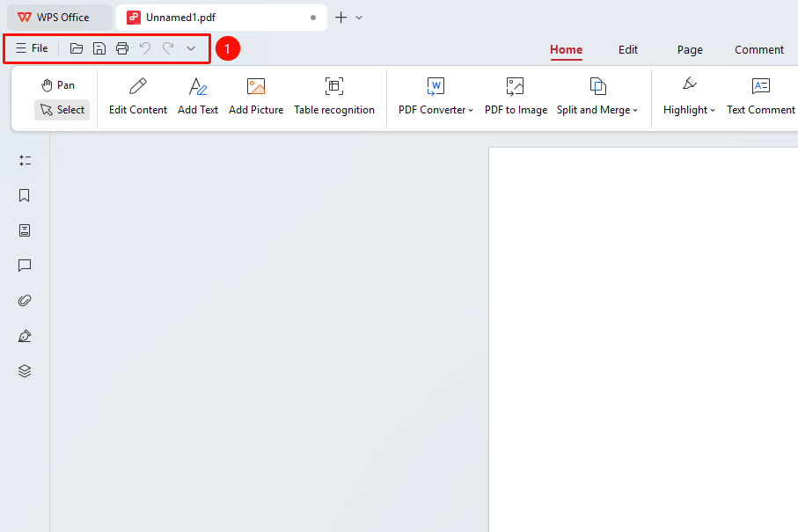Redo the last action
The width and height of the screenshot is (798, 532).
tap(168, 48)
